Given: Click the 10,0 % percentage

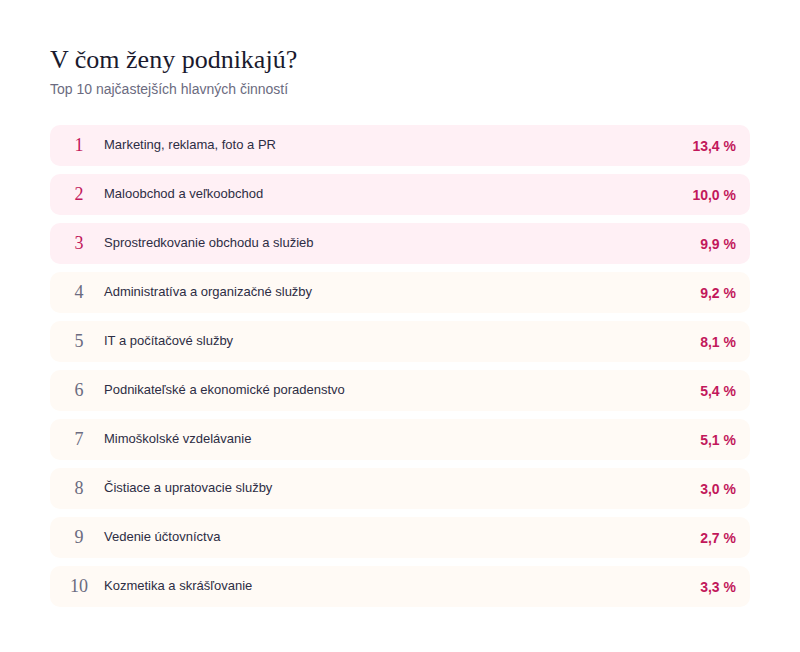Looking at the screenshot, I should coord(713,195).
